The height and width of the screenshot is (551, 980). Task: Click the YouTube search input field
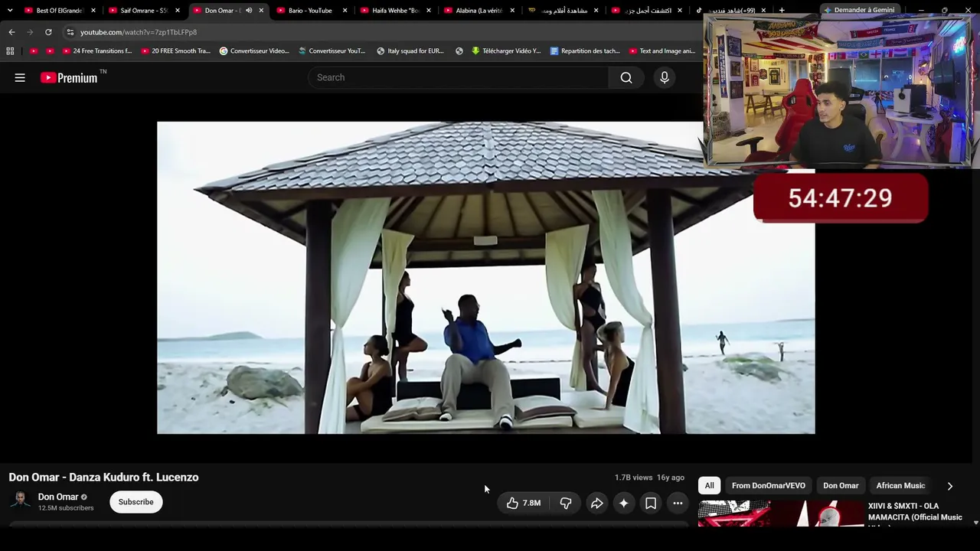click(458, 77)
